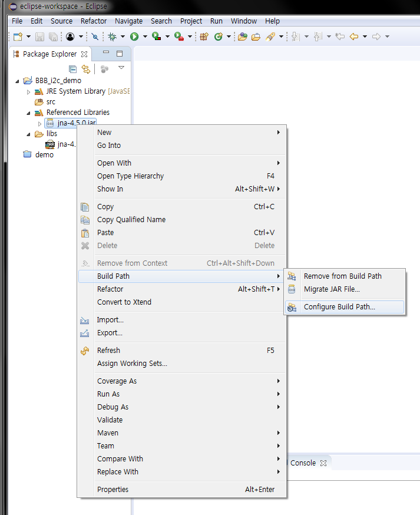The image size is (420, 515).
Task: Open the Package Explorer View Menu triangle
Action: tap(121, 68)
